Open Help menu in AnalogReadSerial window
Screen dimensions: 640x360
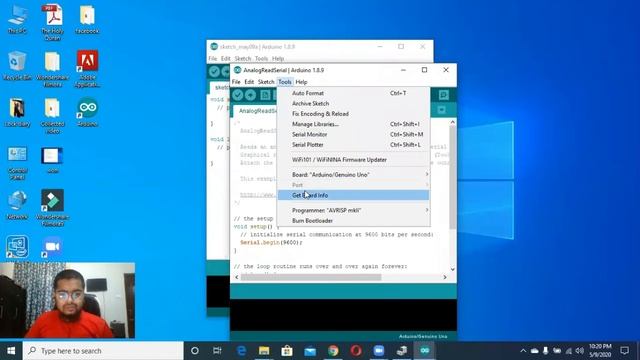point(301,82)
